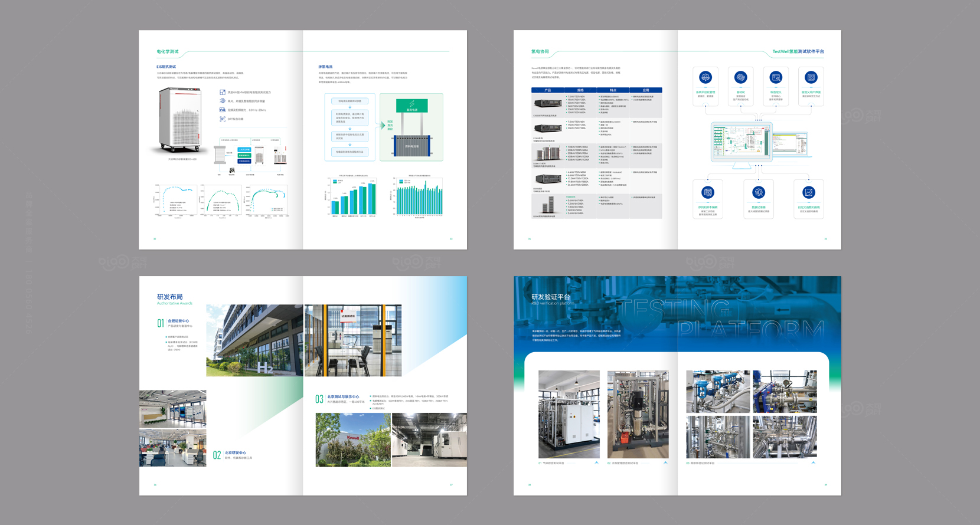Click the 产品 table column header
This screenshot has height=525, width=980.
pos(548,90)
